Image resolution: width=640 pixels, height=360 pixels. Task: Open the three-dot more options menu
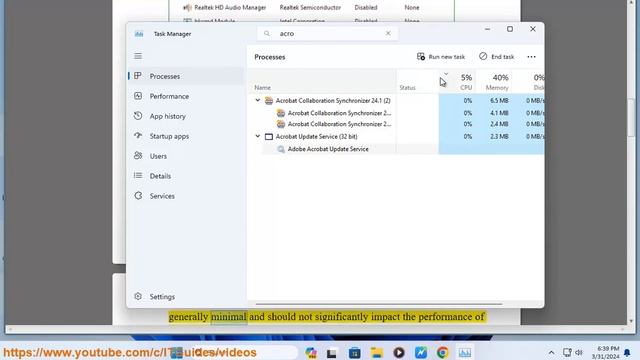point(531,57)
